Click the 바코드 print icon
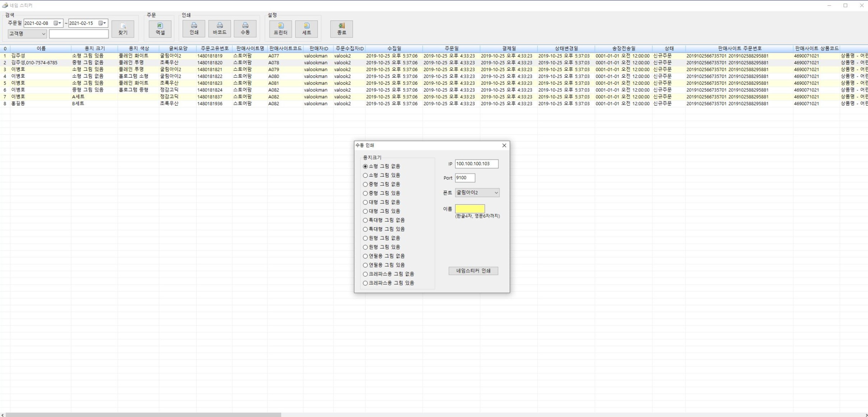Viewport: 868px width, 417px height. (x=220, y=29)
